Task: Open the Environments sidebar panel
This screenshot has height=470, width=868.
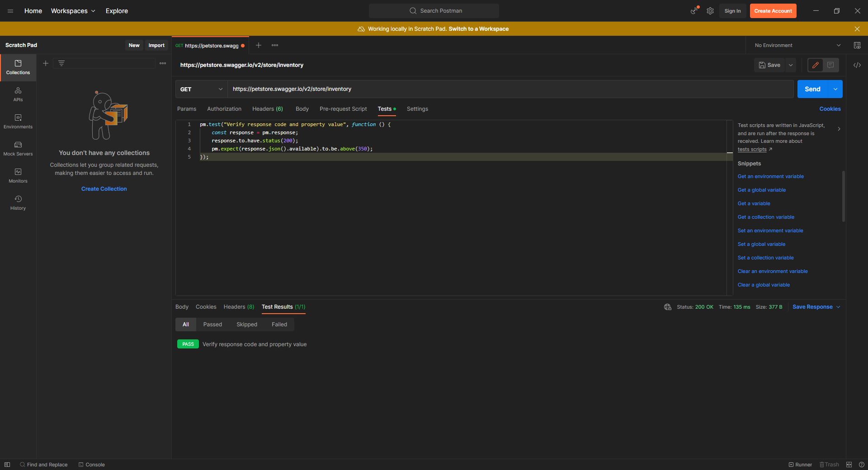Action: tap(18, 122)
